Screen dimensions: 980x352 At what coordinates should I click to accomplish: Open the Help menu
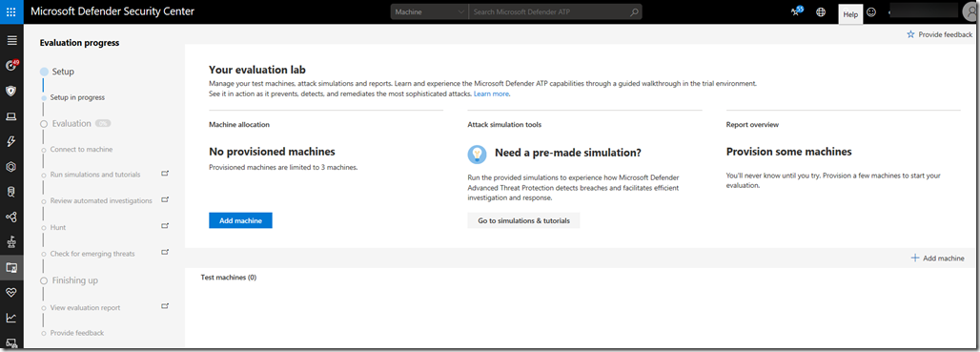pyautogui.click(x=850, y=14)
